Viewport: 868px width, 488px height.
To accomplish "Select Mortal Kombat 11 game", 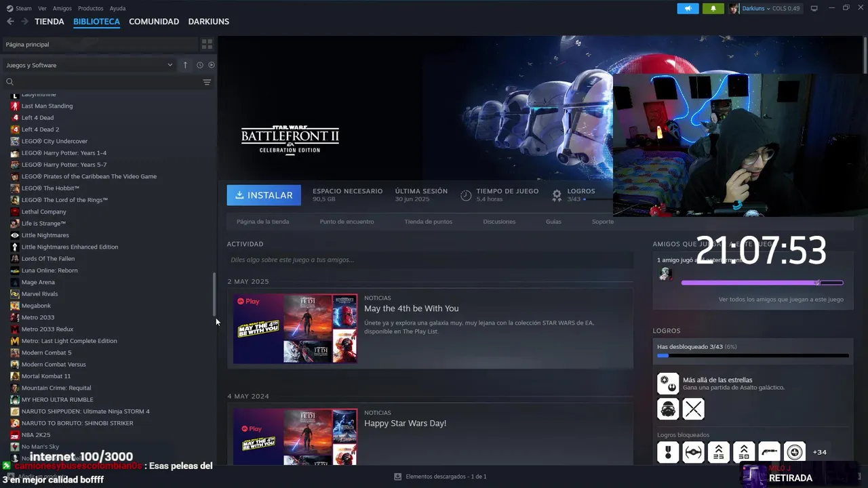I will (46, 376).
